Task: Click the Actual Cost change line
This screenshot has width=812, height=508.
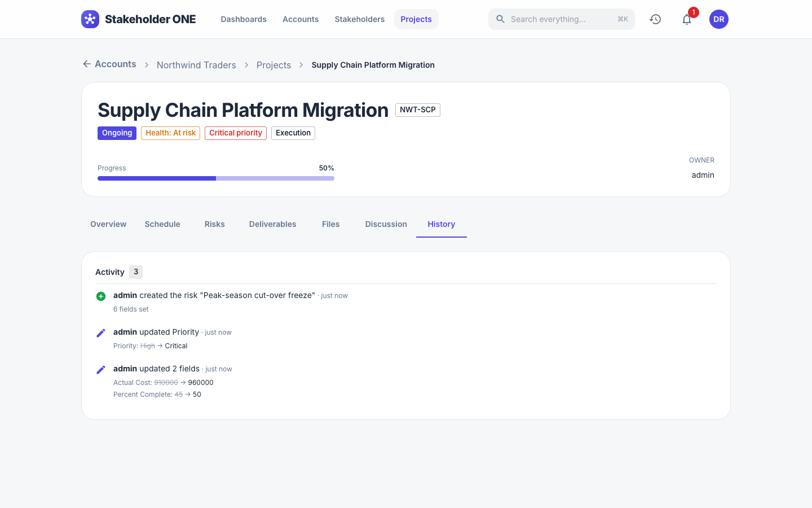Action: [x=164, y=383]
